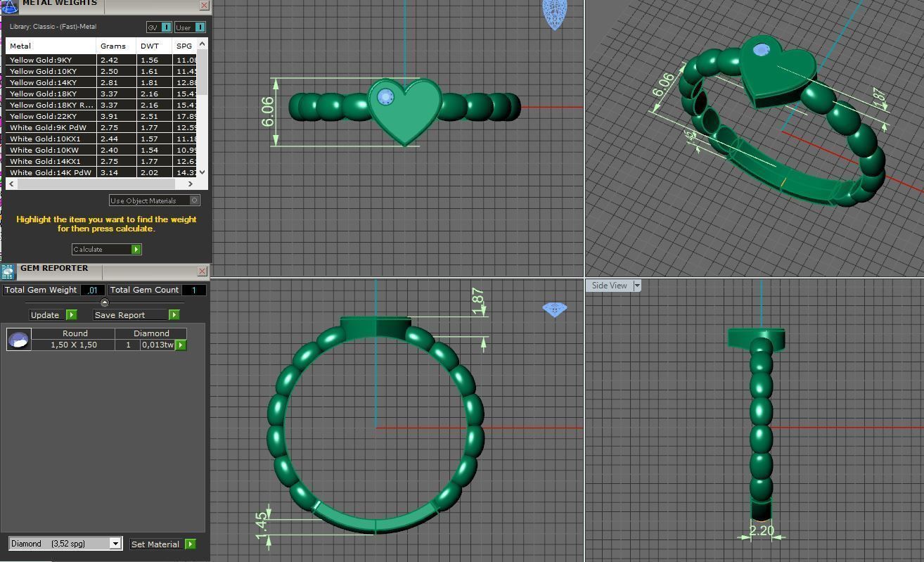Image resolution: width=924 pixels, height=562 pixels.
Task: Click the Grams column header
Action: point(117,46)
